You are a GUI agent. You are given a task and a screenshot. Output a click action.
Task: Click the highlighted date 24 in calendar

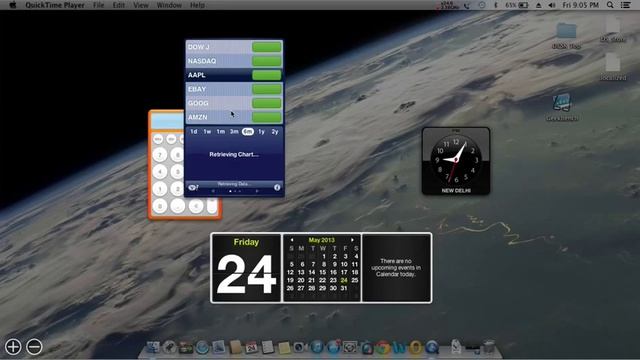(344, 280)
